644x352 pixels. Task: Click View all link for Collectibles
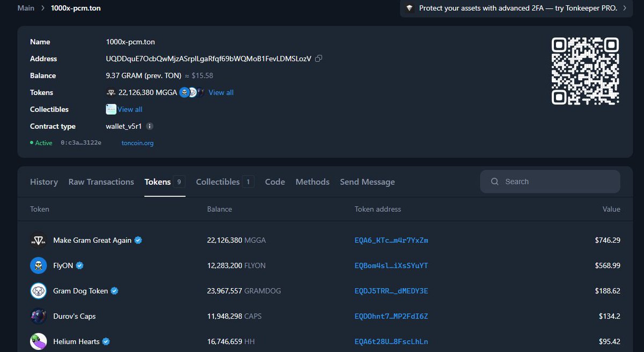130,110
